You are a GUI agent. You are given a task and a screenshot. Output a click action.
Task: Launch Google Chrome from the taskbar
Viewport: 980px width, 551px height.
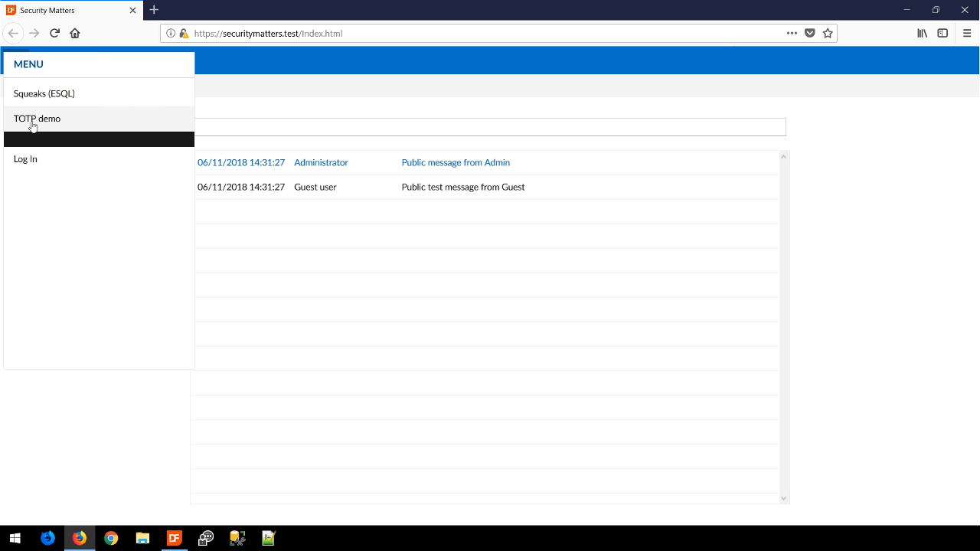tap(111, 538)
